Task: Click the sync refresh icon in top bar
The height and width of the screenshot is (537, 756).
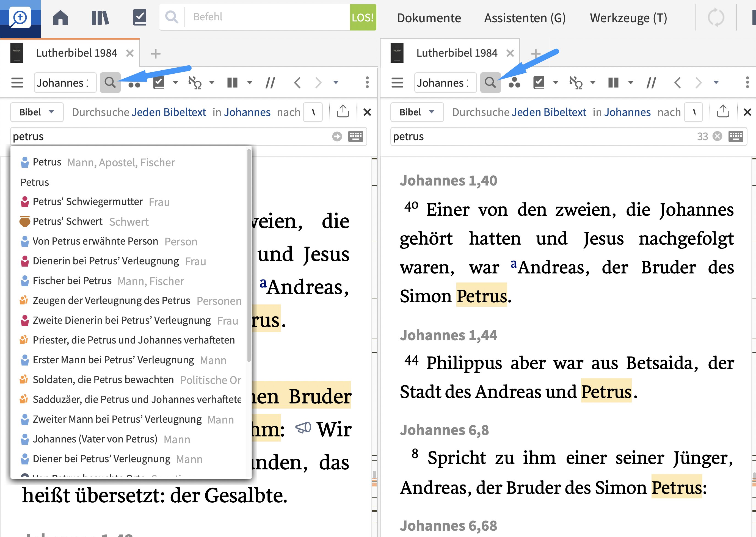Action: (x=716, y=18)
